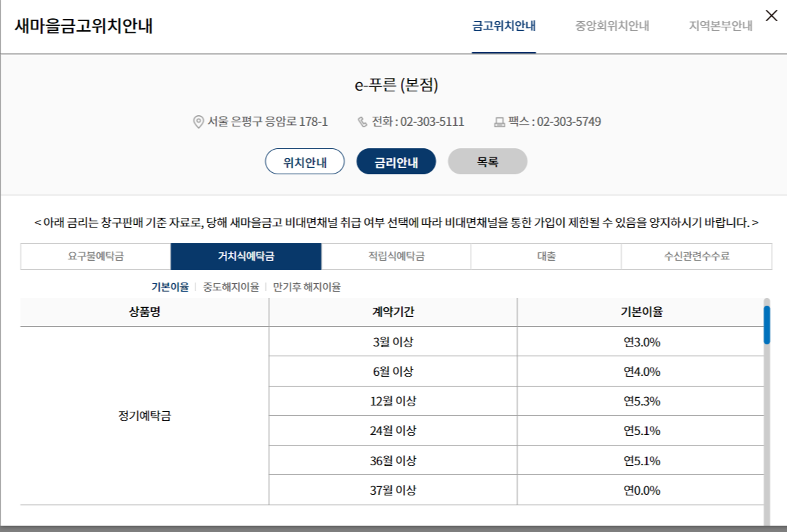The height and width of the screenshot is (532, 787).
Task: Click the fax icon next to 팩스
Action: point(499,122)
